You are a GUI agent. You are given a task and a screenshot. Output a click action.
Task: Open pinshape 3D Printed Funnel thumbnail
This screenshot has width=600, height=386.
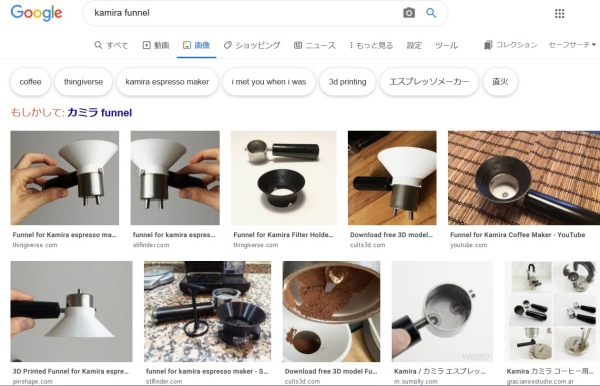pos(71,311)
